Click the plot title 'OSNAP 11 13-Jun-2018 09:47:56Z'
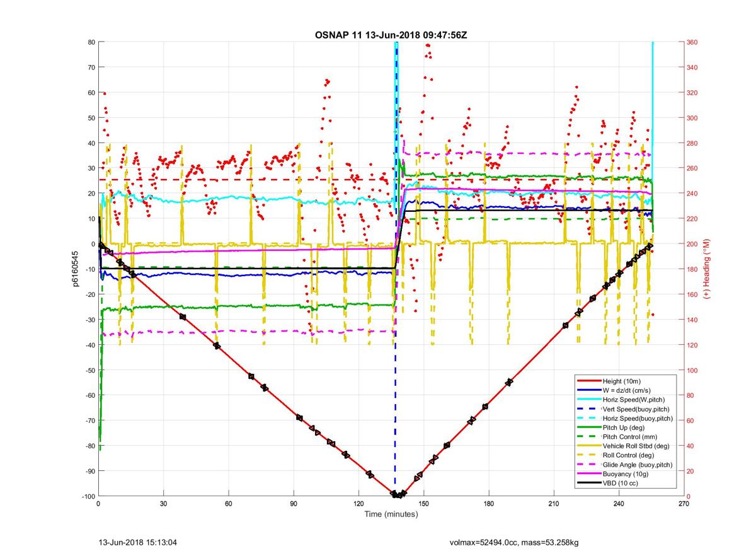This screenshot has height=558, width=756. click(x=391, y=34)
